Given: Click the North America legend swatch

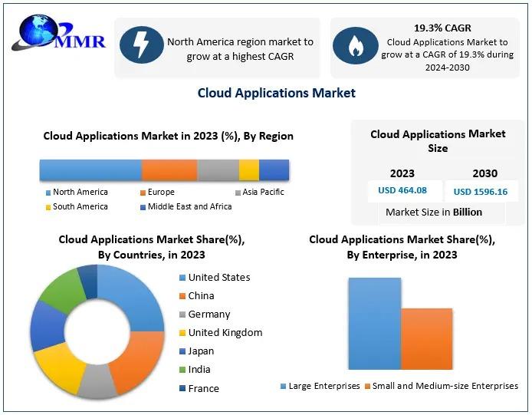Looking at the screenshot, I should click(48, 193).
